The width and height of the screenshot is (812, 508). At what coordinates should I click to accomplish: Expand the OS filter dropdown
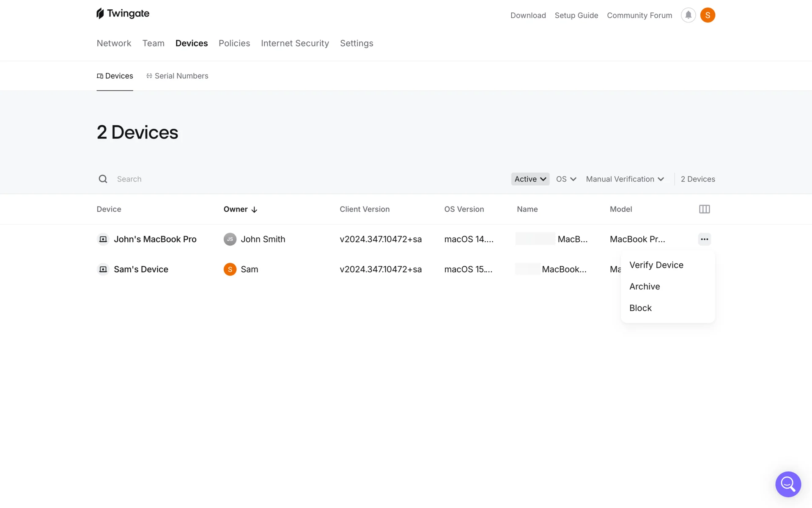click(566, 179)
